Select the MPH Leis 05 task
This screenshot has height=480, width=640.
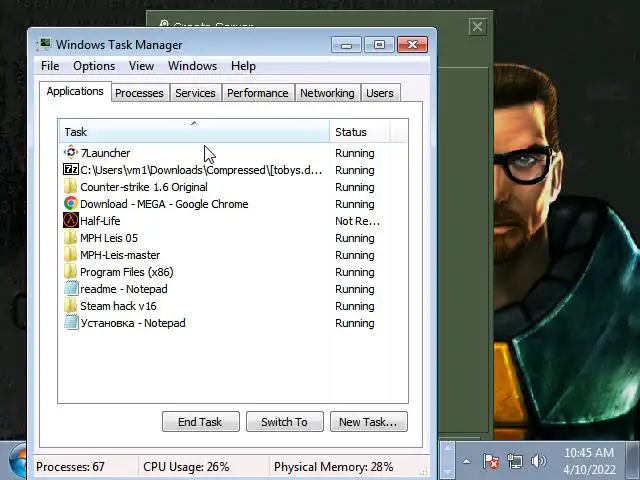pos(109,238)
